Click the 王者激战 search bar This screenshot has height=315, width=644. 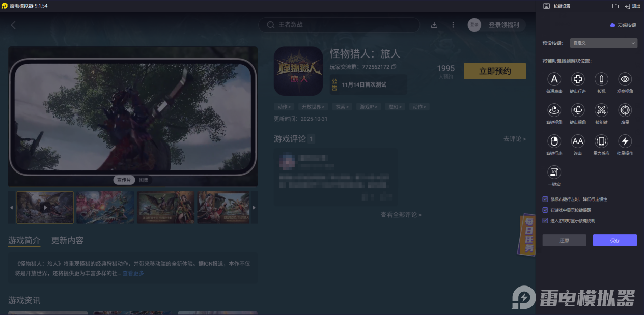(339, 24)
